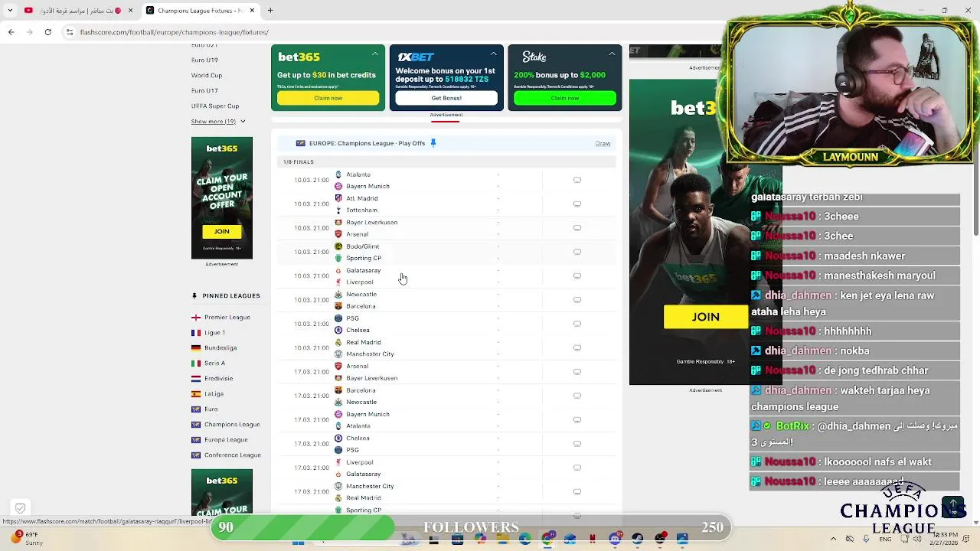Click the Netherlands flag beside Eredivisie

[196, 378]
